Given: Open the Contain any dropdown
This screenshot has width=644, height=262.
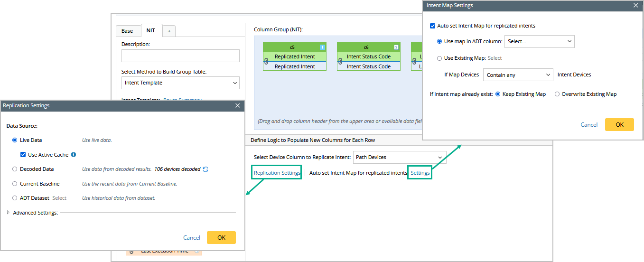Looking at the screenshot, I should pos(518,75).
